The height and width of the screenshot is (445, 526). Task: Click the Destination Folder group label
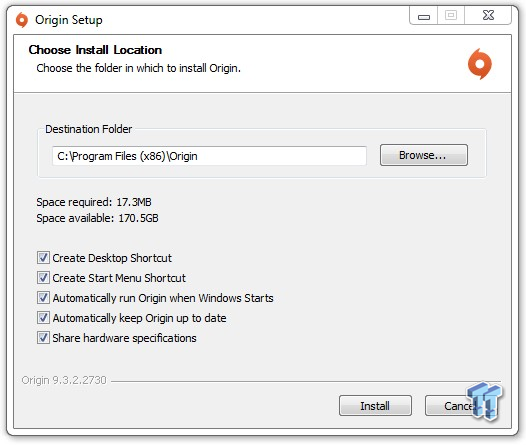click(x=89, y=129)
